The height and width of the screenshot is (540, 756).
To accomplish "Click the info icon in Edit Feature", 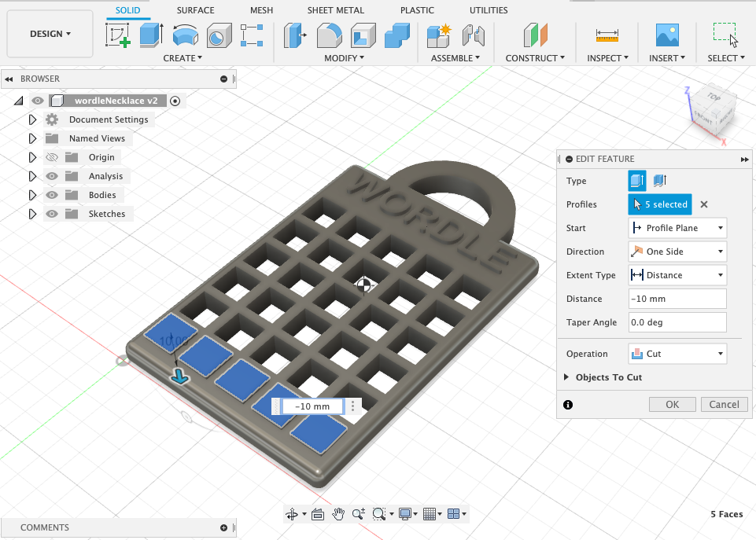I will pyautogui.click(x=568, y=405).
